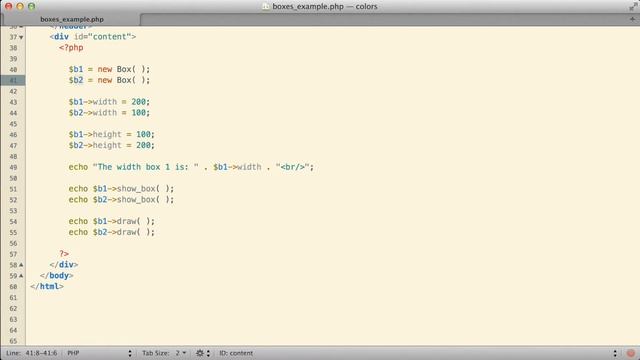Click 'echo $b2->show_box( );' line
This screenshot has height=360, width=640.
click(x=121, y=200)
